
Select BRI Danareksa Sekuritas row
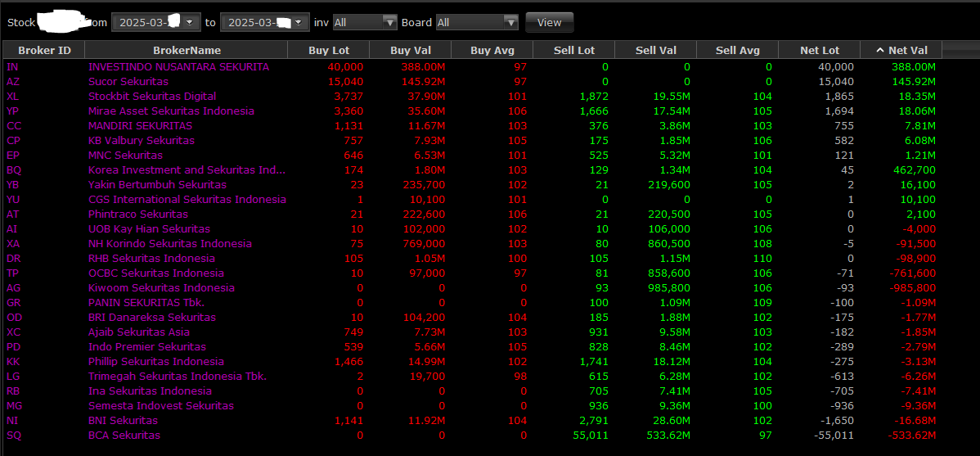473,317
